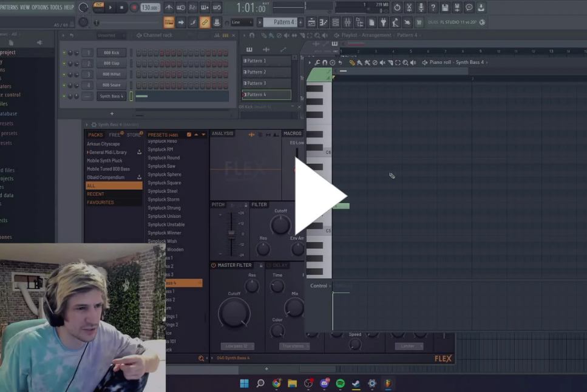
Task: Click the microphone recording icon
Action: pos(421,8)
